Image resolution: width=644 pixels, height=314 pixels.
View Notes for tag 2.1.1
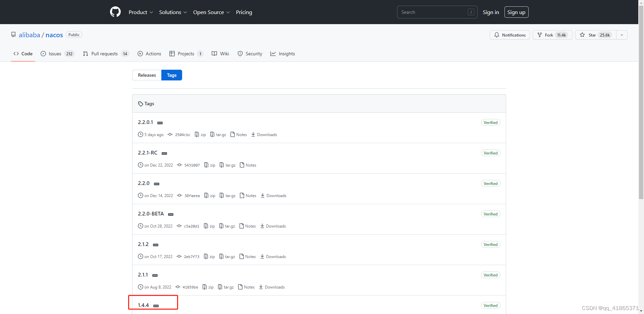[x=246, y=287]
